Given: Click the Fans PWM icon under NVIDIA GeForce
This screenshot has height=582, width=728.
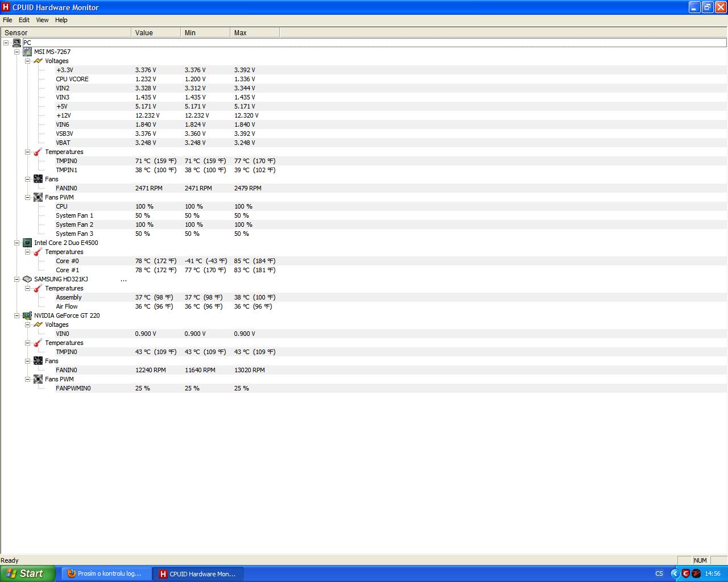Looking at the screenshot, I should [38, 379].
